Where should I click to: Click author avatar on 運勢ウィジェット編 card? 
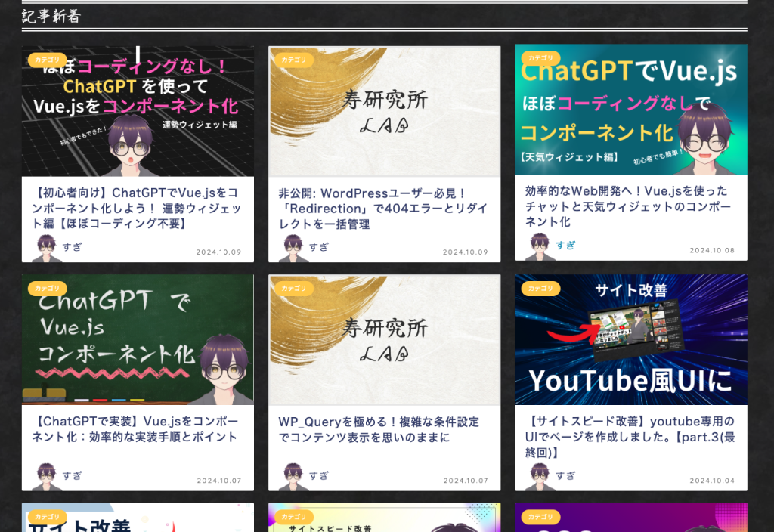click(46, 248)
